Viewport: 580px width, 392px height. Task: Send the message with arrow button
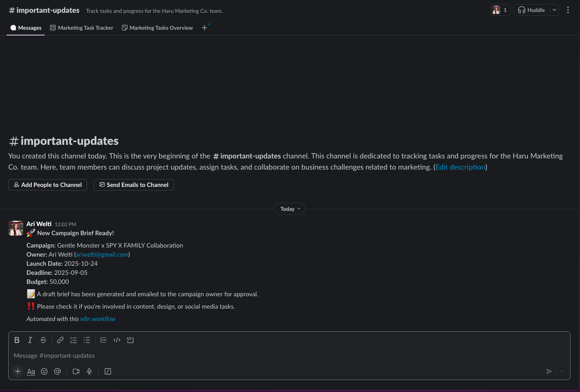pos(549,371)
